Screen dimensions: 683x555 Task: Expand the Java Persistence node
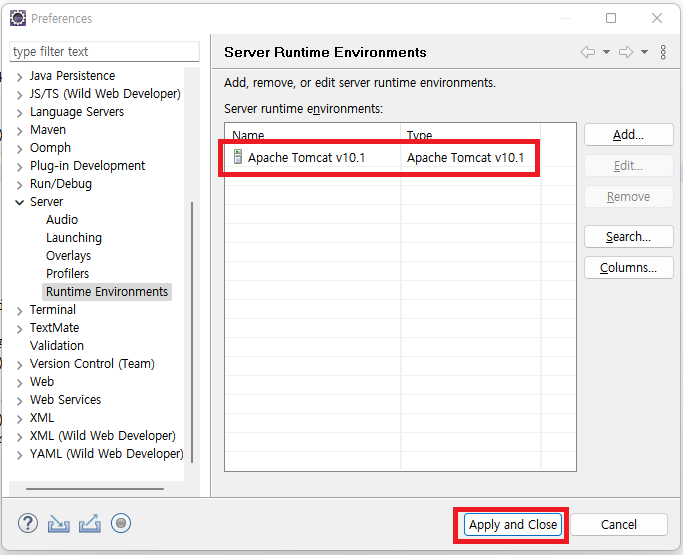[19, 77]
